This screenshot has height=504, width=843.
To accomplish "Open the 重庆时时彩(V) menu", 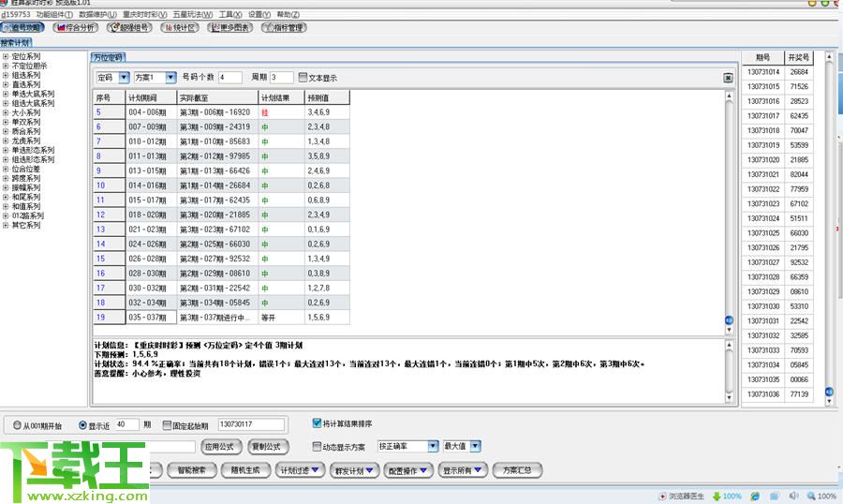I will (144, 15).
